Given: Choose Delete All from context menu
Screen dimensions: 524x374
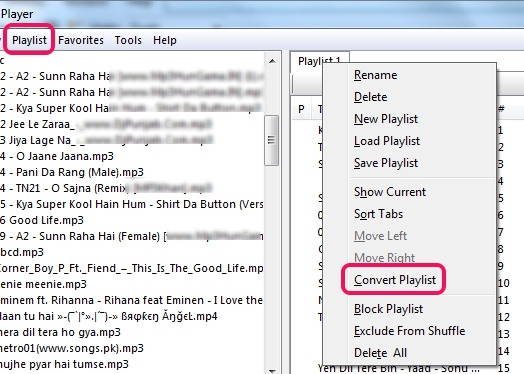Looking at the screenshot, I should tap(380, 353).
